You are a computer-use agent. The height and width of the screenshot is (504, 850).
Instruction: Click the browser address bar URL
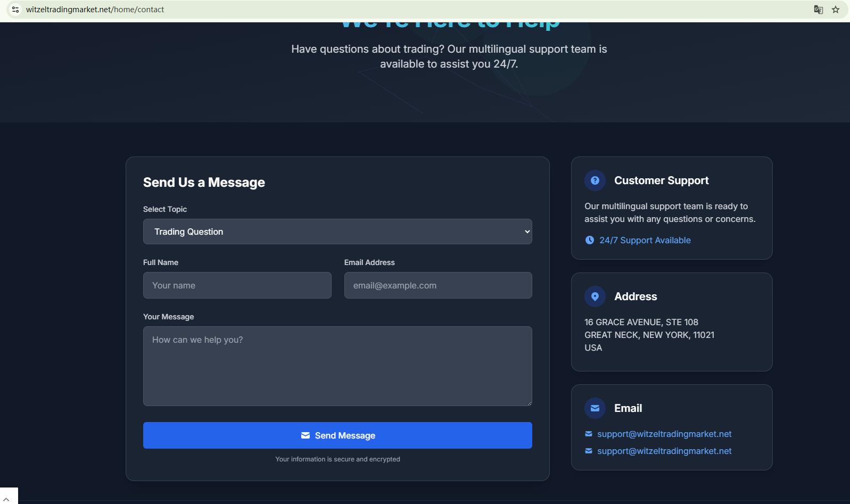tap(95, 10)
